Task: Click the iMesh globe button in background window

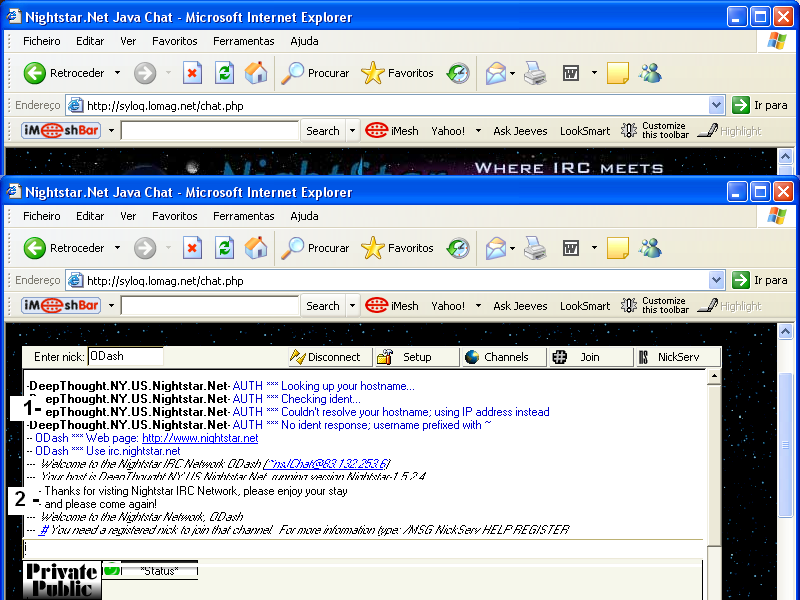Action: pyautogui.click(x=392, y=131)
